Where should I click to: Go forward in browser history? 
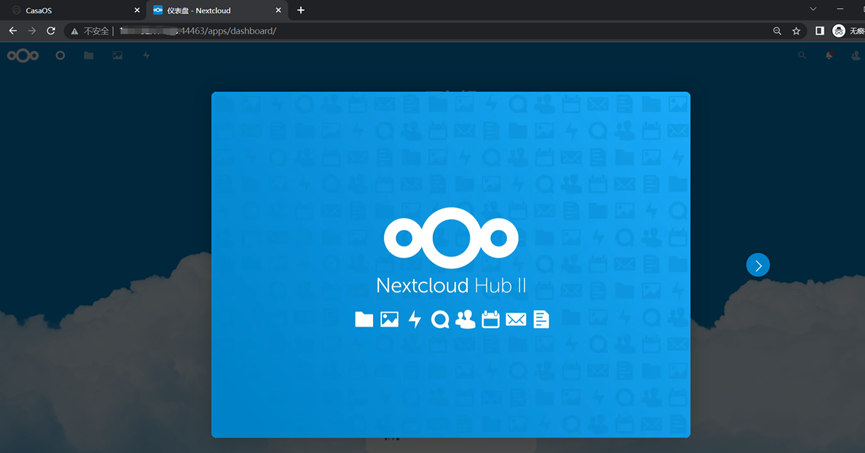(32, 31)
